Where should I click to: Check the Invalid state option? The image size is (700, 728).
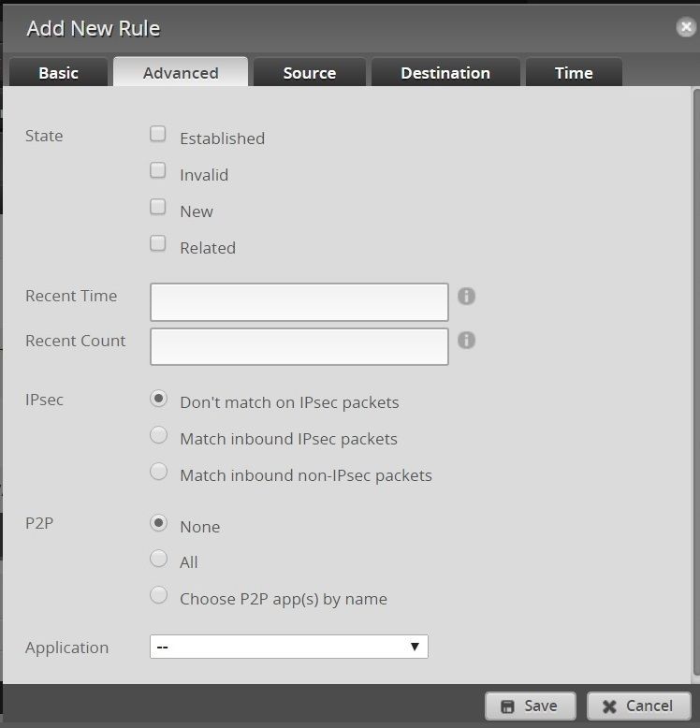coord(158,170)
